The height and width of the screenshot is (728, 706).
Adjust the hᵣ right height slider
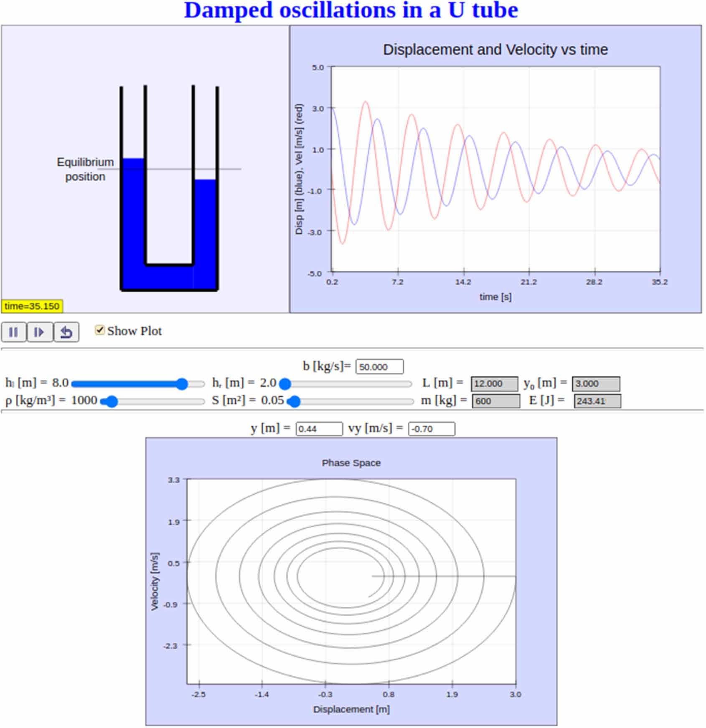tap(284, 384)
